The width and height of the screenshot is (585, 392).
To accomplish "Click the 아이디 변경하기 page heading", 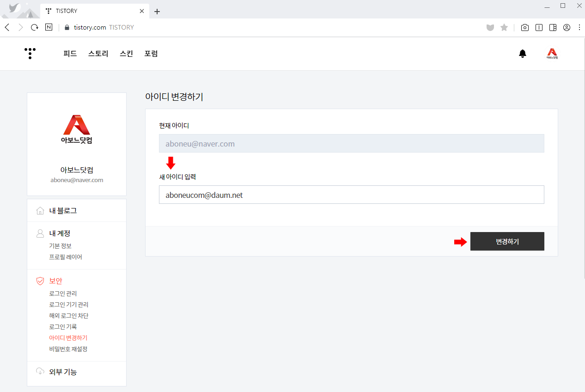I will (174, 97).
